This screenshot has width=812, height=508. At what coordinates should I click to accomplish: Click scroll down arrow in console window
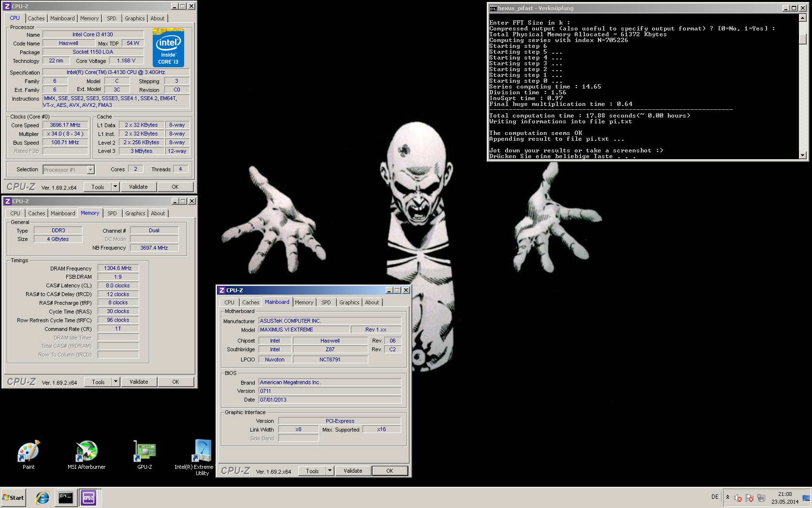803,155
